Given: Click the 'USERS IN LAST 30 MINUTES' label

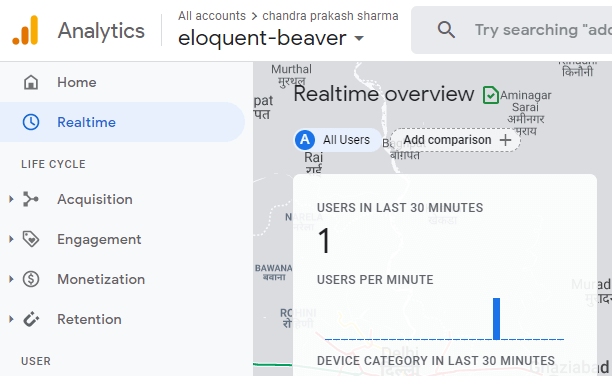Looking at the screenshot, I should pyautogui.click(x=400, y=208).
